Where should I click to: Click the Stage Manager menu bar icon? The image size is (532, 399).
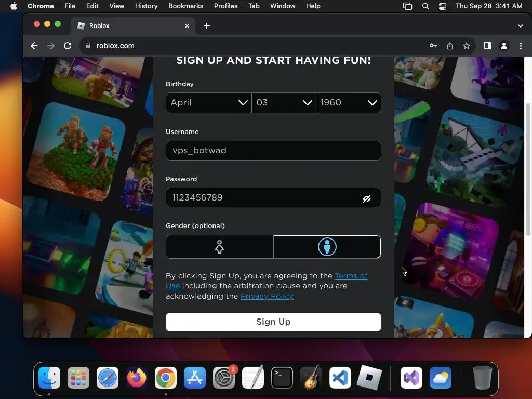point(407,6)
